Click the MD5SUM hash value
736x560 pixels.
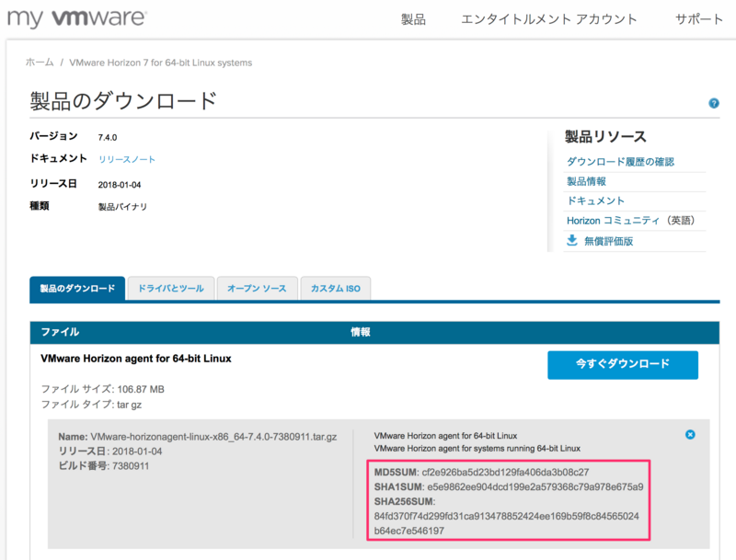505,473
